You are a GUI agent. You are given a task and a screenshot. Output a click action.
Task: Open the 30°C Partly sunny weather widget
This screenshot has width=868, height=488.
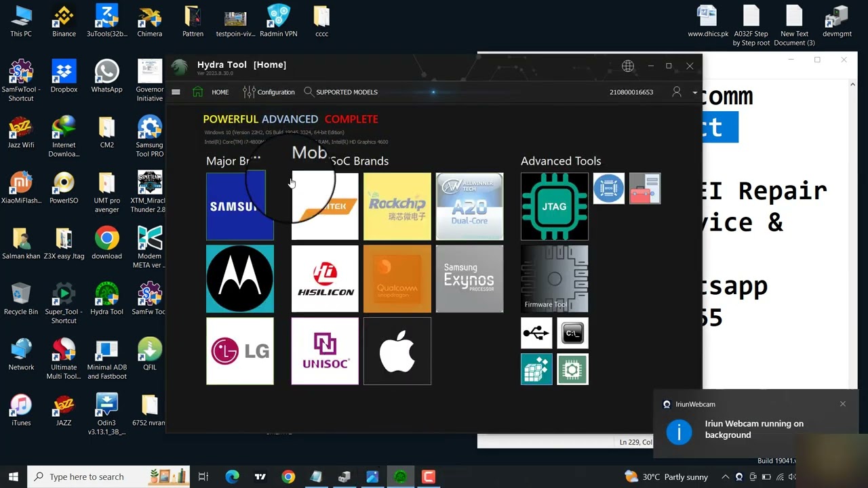667,476
